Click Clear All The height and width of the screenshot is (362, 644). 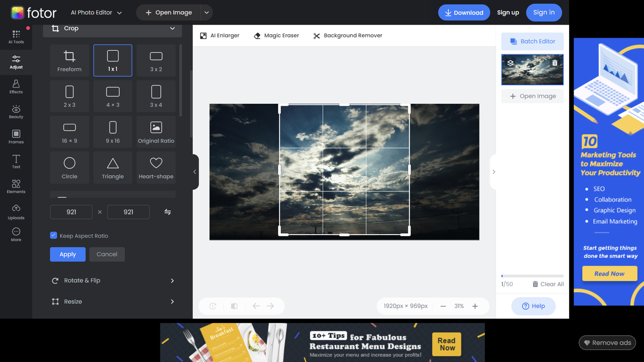point(548,284)
